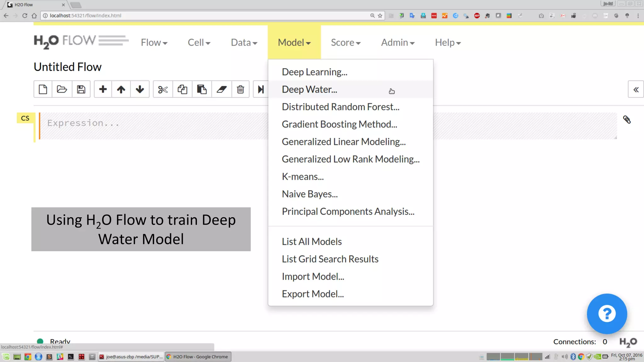Open the blue help question button
Image resolution: width=644 pixels, height=362 pixels.
607,314
